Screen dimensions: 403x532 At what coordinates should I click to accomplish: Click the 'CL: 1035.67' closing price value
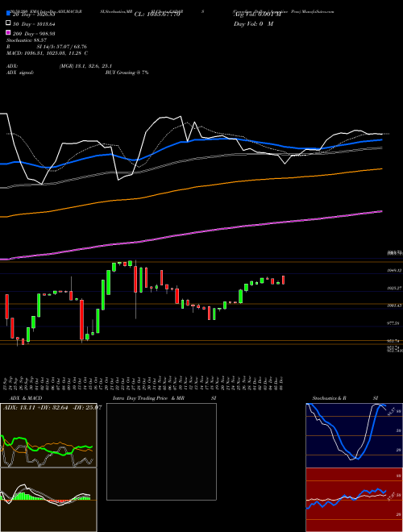(x=156, y=15)
